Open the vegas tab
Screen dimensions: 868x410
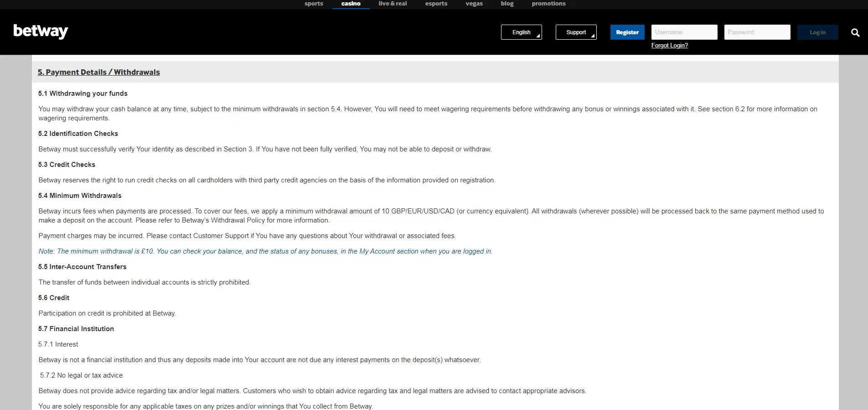pyautogui.click(x=474, y=4)
